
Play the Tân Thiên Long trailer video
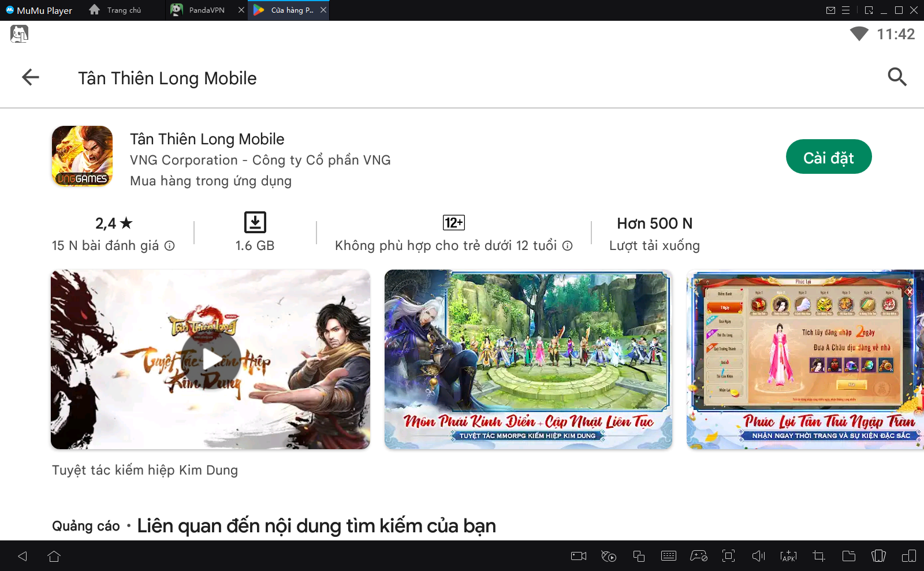[x=211, y=360]
